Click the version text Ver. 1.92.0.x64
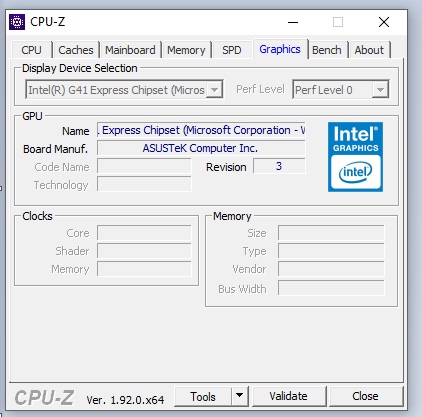This screenshot has height=417, width=422. (x=125, y=400)
